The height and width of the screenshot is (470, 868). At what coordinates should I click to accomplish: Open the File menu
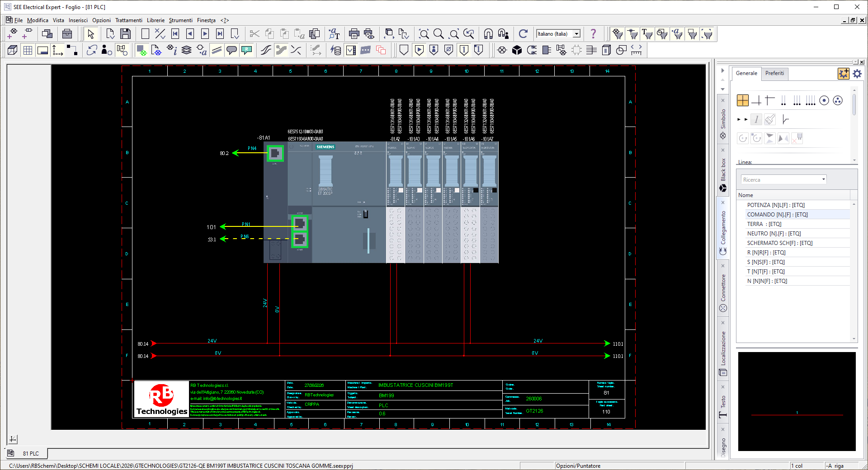click(18, 20)
